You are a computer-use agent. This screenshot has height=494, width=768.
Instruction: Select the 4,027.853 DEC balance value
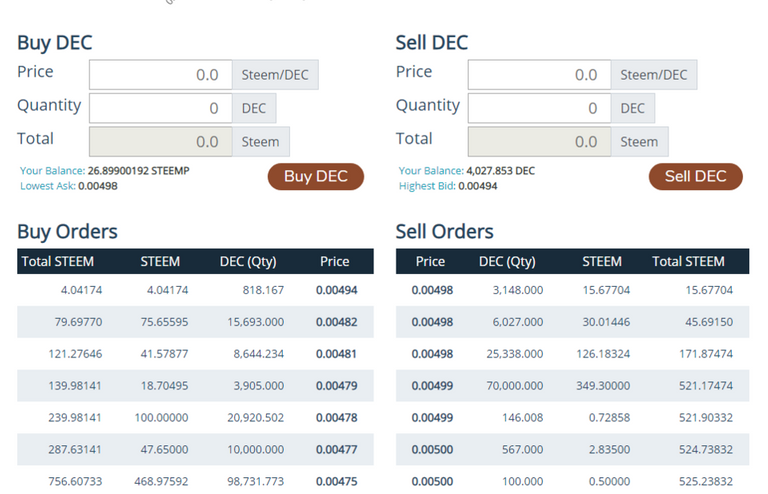(501, 171)
